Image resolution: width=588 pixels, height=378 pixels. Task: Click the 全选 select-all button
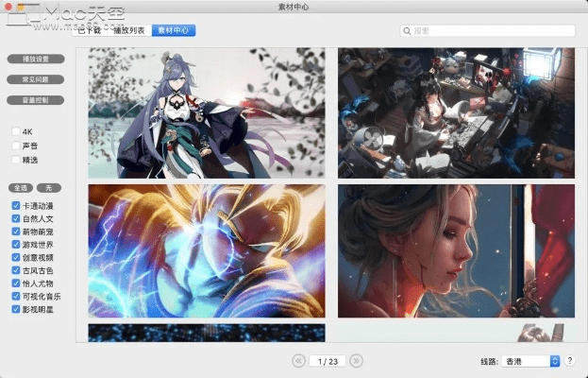(x=21, y=188)
